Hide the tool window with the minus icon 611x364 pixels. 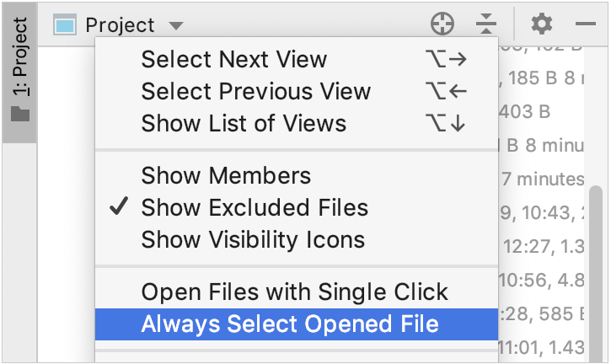tap(585, 24)
